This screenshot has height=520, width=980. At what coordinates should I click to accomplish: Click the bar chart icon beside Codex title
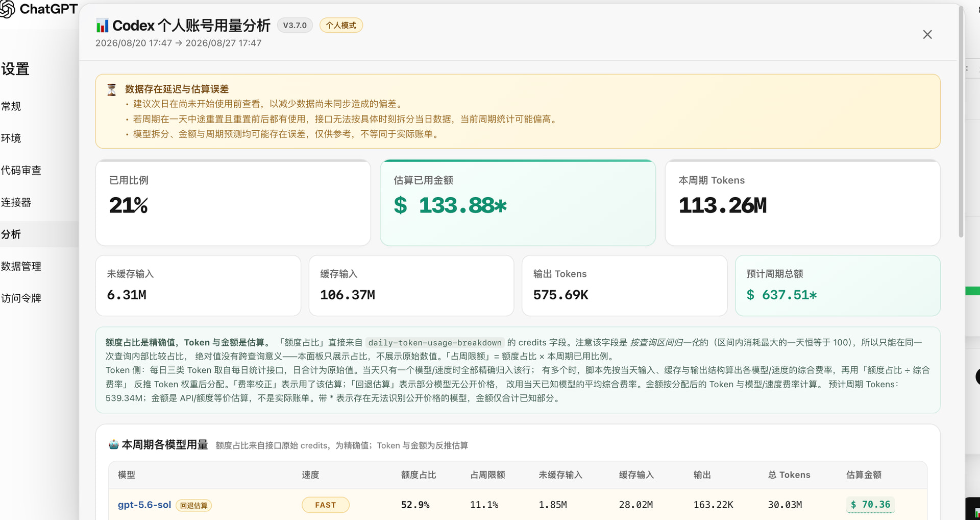coord(102,26)
